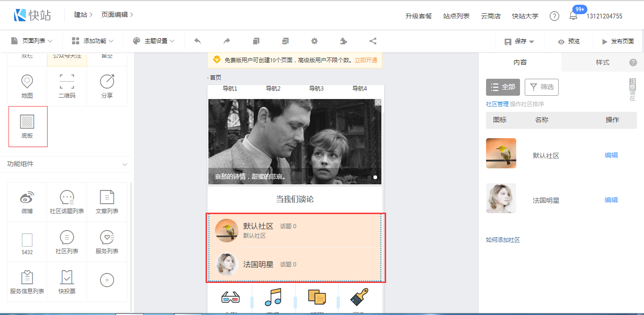Open the 主题设置 dropdown menu
The height and width of the screenshot is (315, 644).
click(154, 41)
